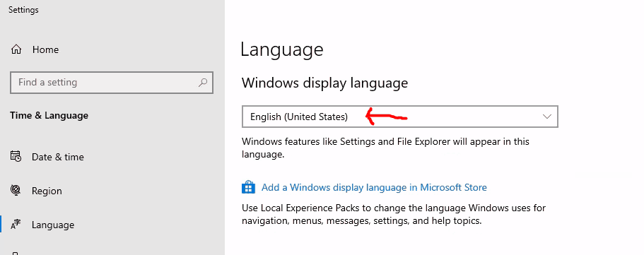644x255 pixels.
Task: Open the Windows display language dropdown
Action: pos(399,117)
